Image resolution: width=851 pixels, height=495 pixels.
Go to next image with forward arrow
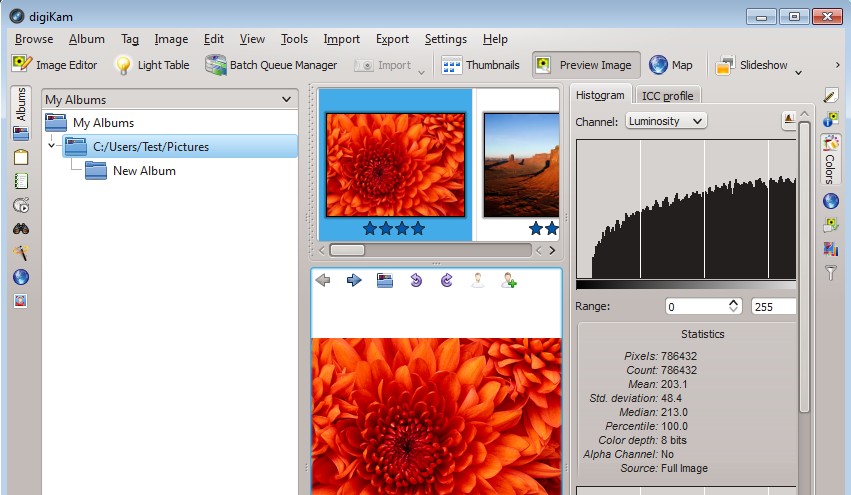tap(354, 281)
